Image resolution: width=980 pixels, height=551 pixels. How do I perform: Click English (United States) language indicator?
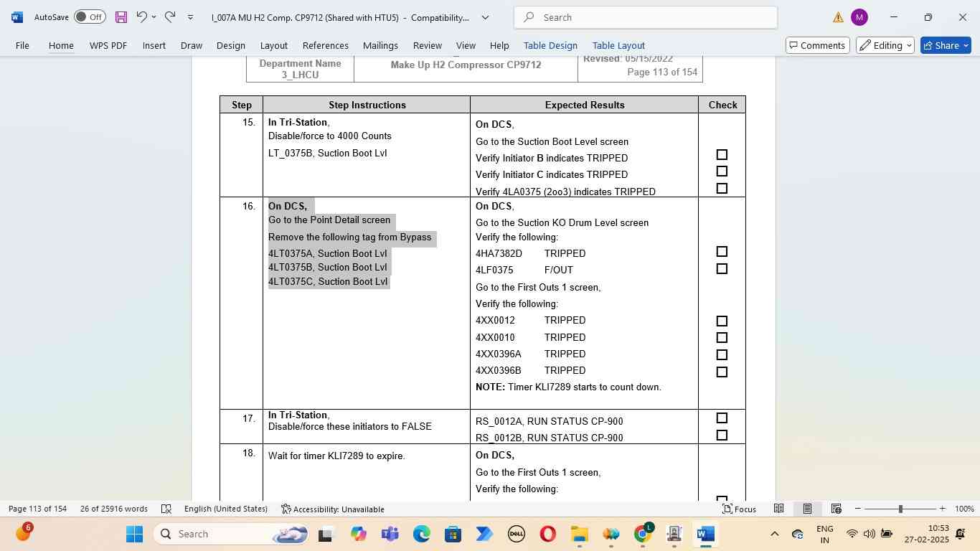click(226, 509)
